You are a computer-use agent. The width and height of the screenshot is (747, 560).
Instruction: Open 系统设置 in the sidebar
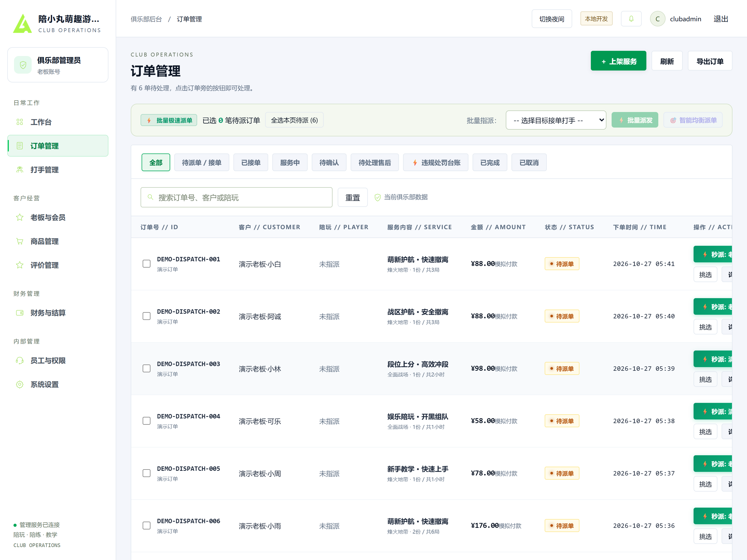pyautogui.click(x=58, y=384)
